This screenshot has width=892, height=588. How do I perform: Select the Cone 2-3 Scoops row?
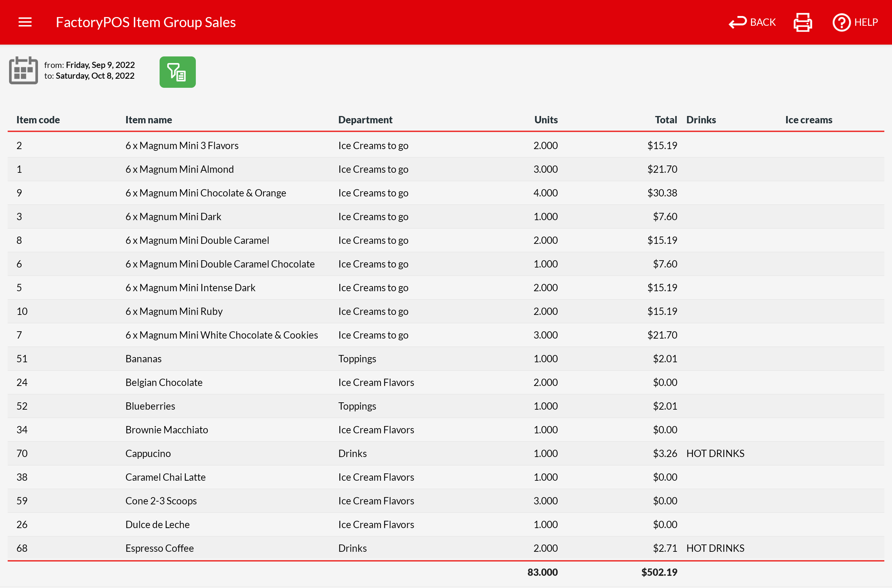[161, 501]
